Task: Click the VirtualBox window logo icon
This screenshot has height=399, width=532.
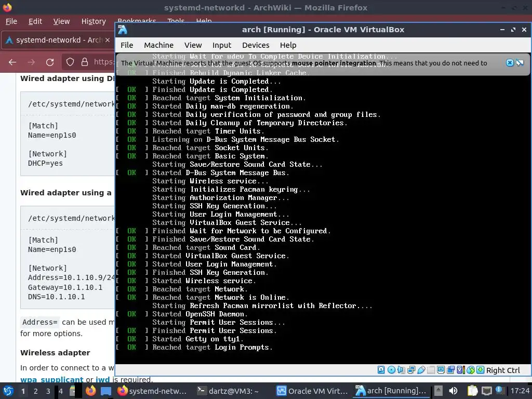Action: (123, 30)
